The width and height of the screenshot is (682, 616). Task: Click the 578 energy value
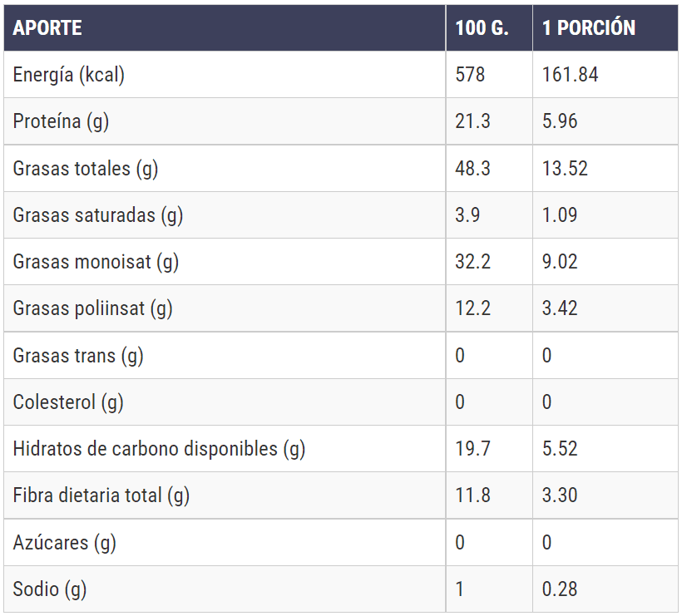tap(470, 75)
